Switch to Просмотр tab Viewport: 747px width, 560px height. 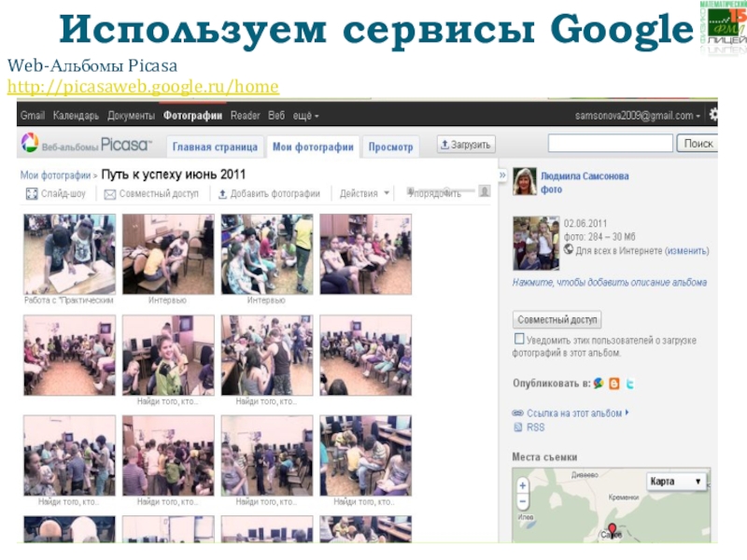[390, 147]
